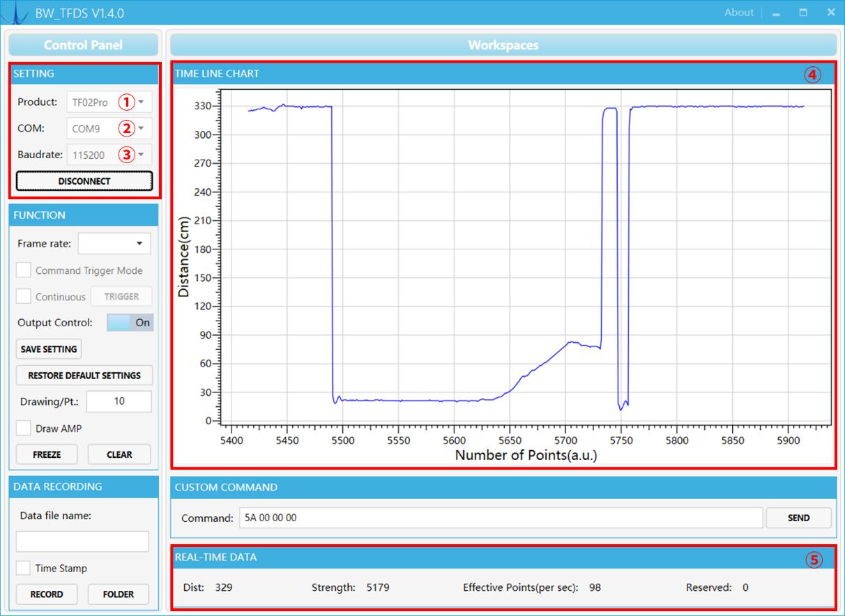The height and width of the screenshot is (616, 845).
Task: Click the Command input field
Action: [501, 518]
